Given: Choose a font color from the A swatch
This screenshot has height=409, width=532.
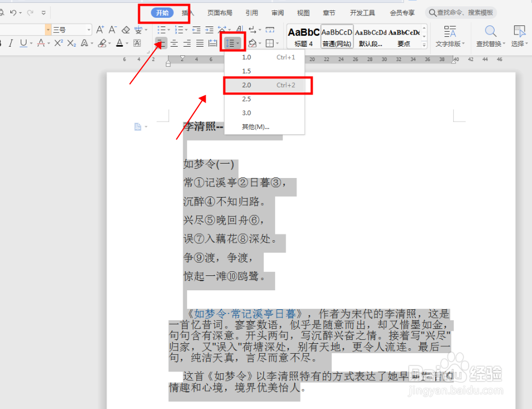Looking at the screenshot, I should click(120, 43).
